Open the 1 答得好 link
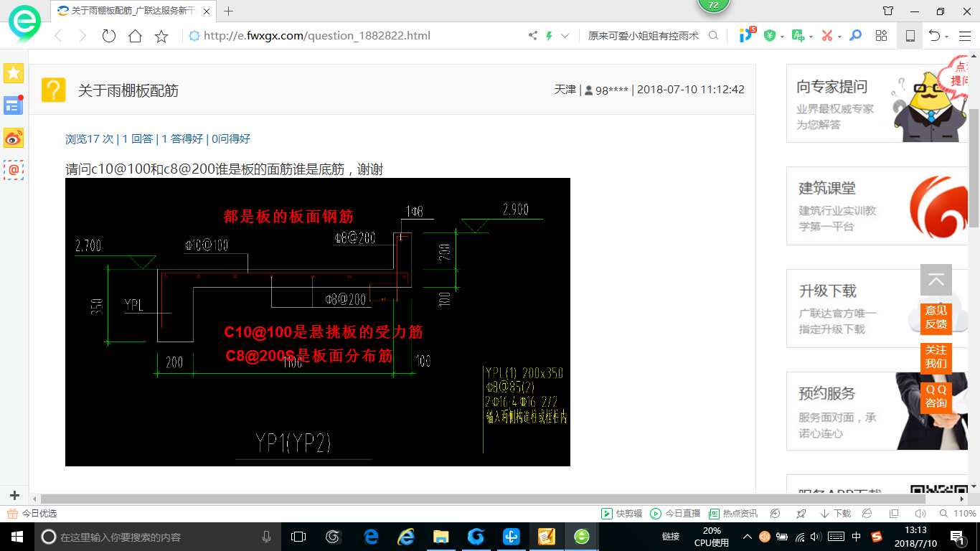This screenshot has width=980, height=551. (x=182, y=138)
